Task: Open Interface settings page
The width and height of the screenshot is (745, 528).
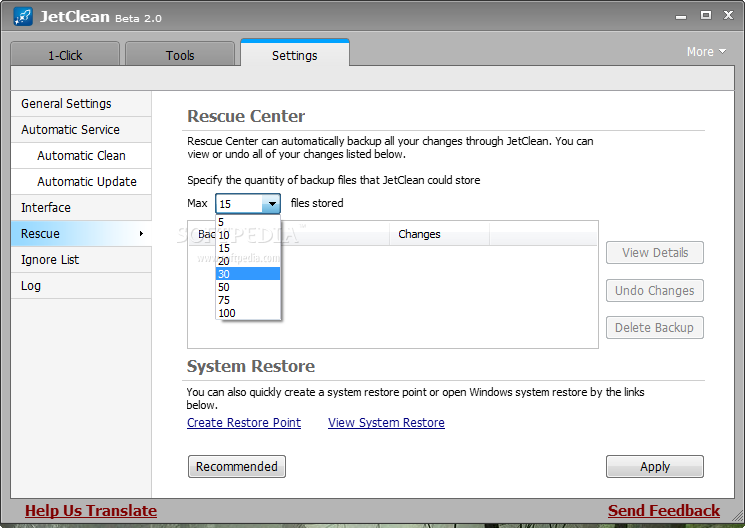Action: 81,208
